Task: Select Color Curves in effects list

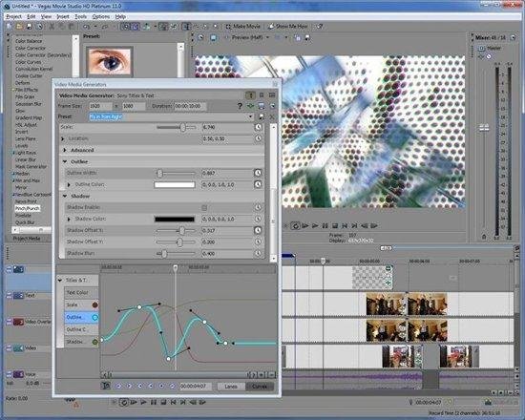Action: 28,62
